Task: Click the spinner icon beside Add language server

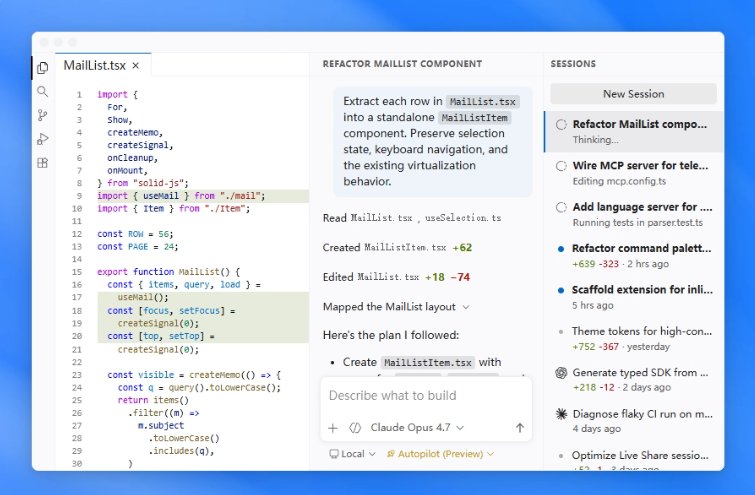Action: [x=561, y=208]
